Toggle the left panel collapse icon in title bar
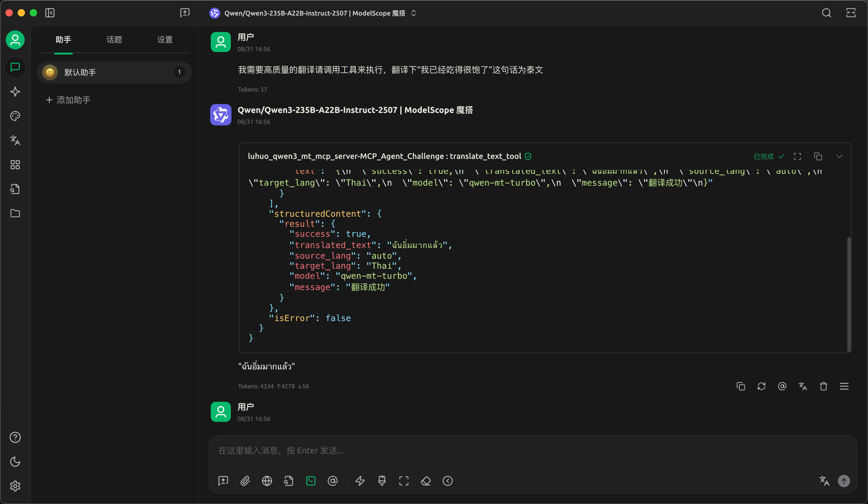 point(50,13)
